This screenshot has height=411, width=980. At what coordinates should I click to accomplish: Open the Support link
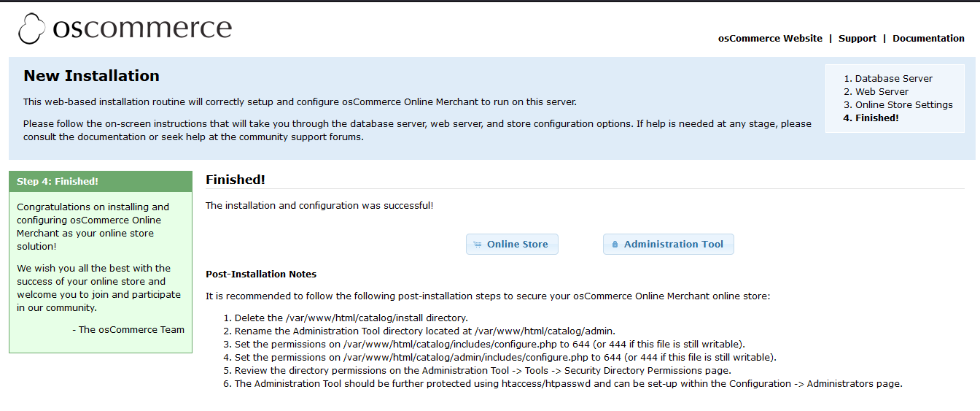point(857,39)
